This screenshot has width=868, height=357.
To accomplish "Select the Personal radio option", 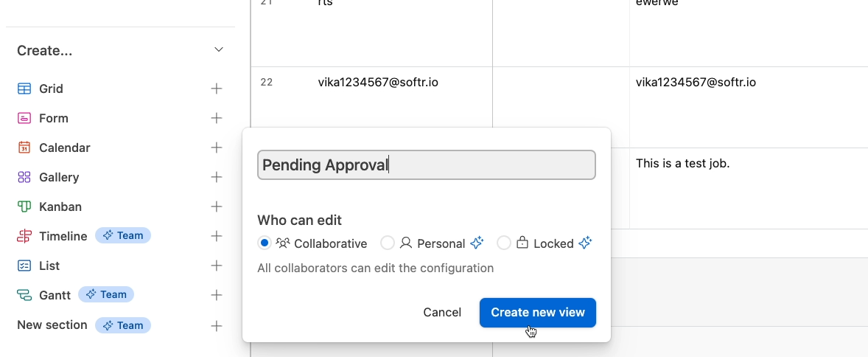I will coord(388,243).
